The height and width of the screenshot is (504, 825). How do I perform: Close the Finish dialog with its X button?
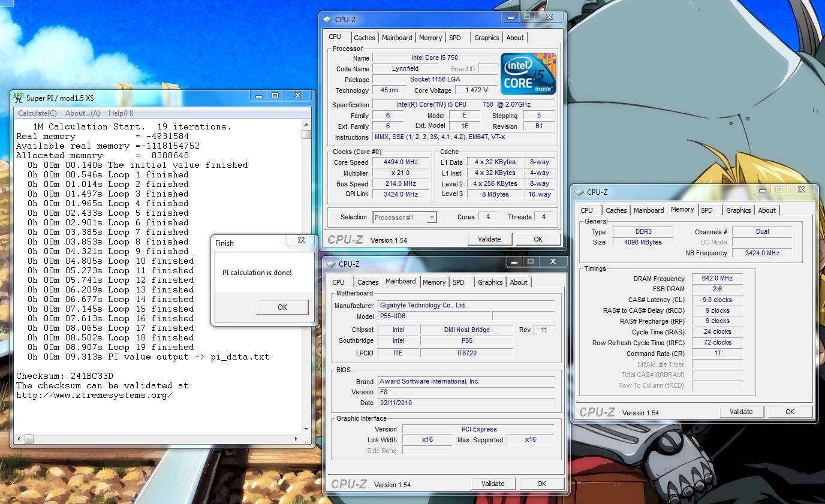[301, 240]
